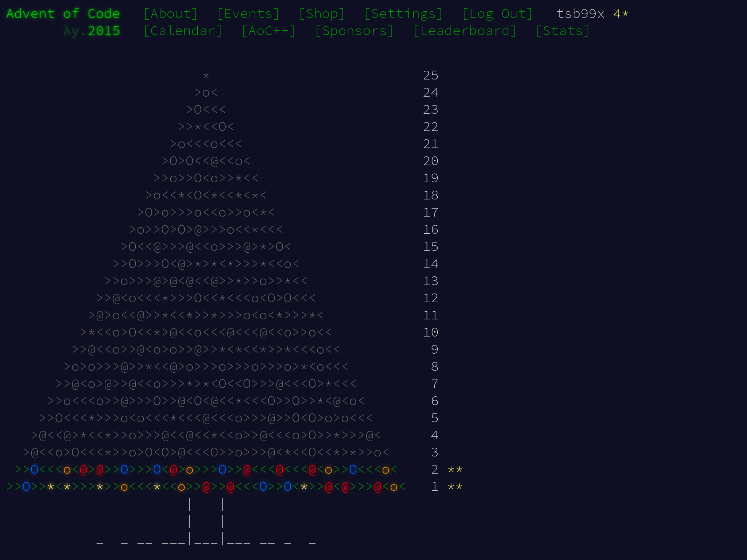View the Sponsors page
This screenshot has width=747, height=560.
point(354,31)
